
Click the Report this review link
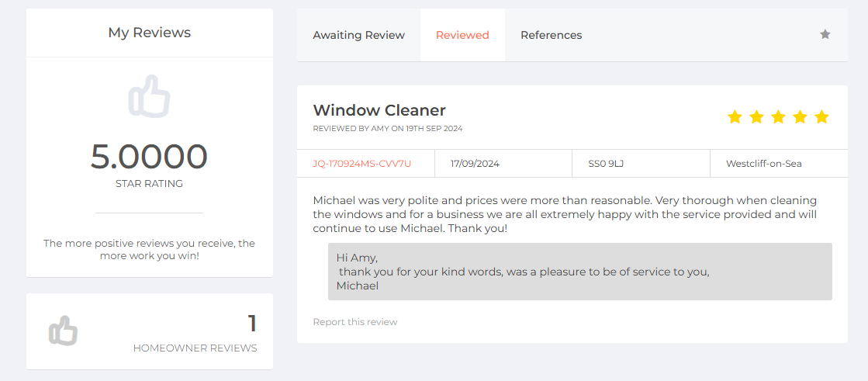(354, 322)
